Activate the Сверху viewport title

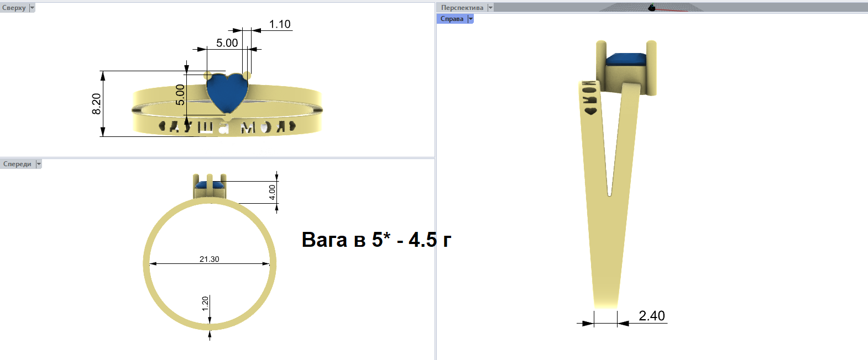[14, 8]
